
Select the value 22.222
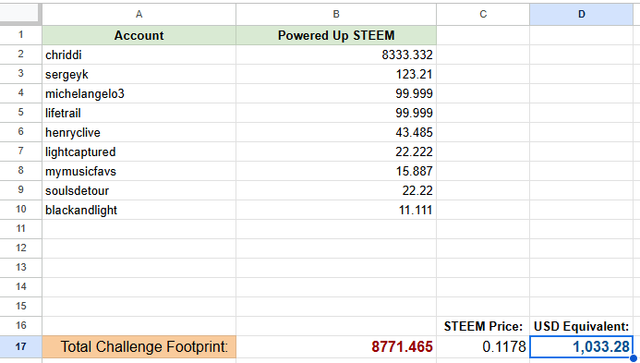pyautogui.click(x=336, y=152)
